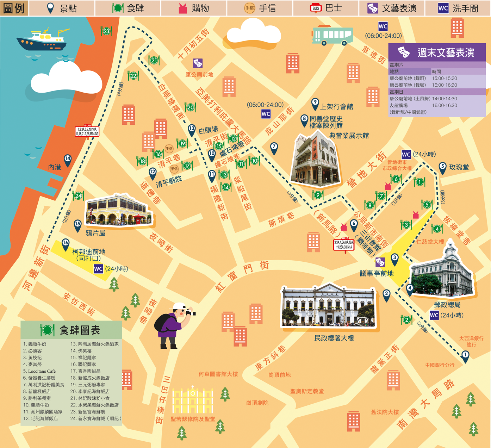
Task: Click the WC icon at 柯邦迪前地
Action: [98, 269]
